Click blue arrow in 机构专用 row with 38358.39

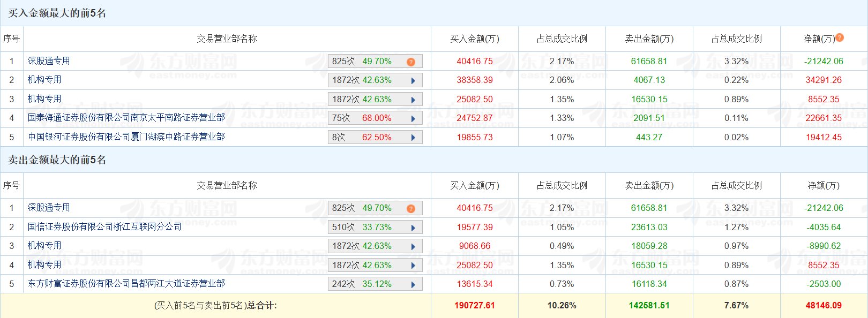click(413, 80)
